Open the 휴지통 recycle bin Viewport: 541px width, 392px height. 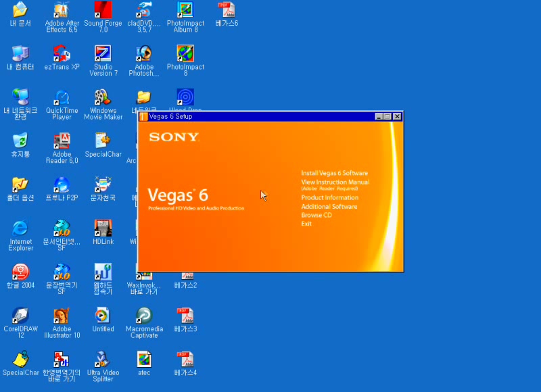point(20,141)
